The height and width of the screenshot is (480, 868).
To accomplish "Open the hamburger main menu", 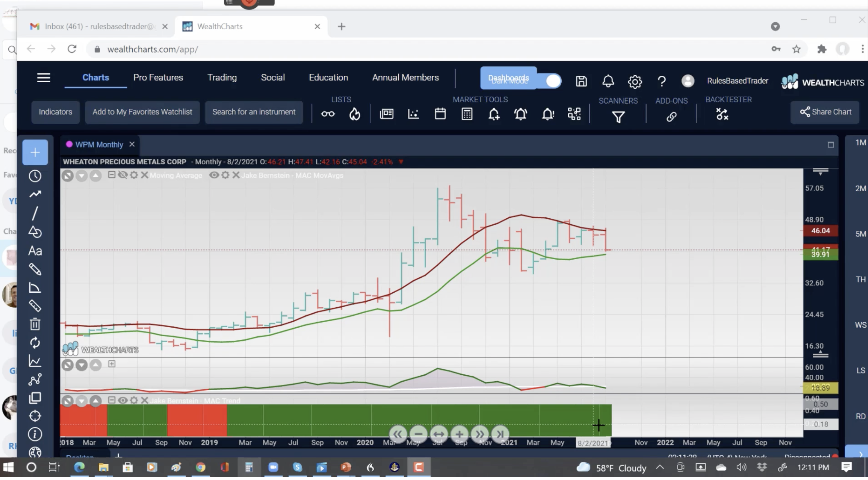I will (x=44, y=78).
